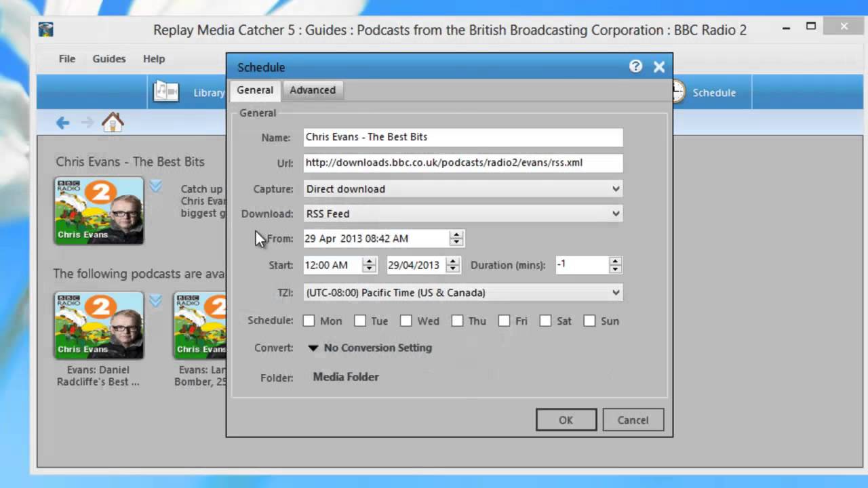Image resolution: width=868 pixels, height=488 pixels.
Task: Switch to the Advanced tab
Action: pyautogui.click(x=313, y=90)
